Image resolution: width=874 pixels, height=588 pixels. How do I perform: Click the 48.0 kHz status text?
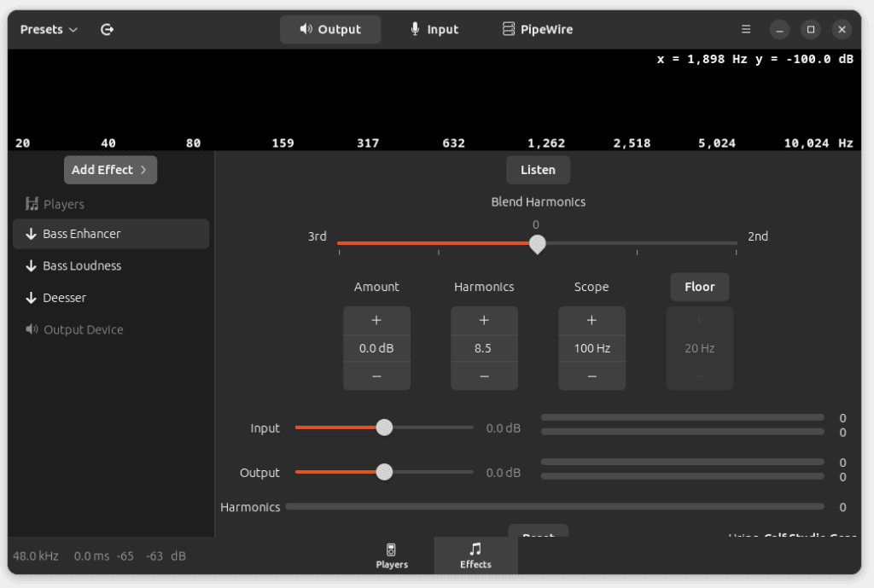pos(36,556)
